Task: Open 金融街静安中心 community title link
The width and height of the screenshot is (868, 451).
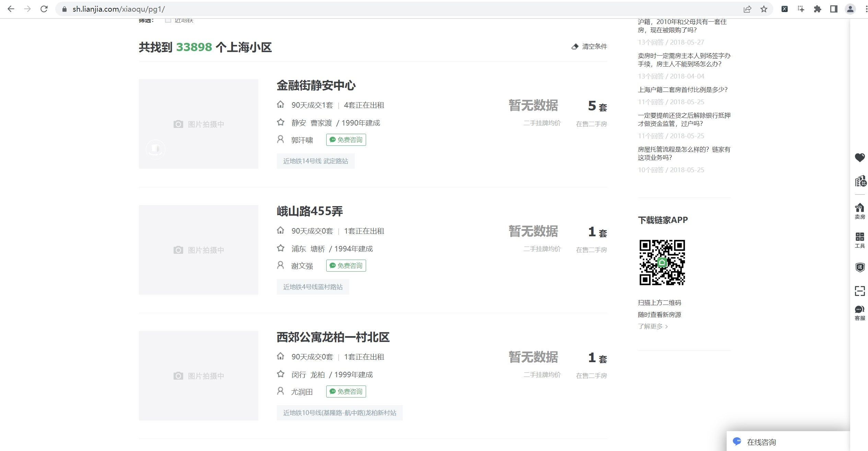Action: point(316,85)
